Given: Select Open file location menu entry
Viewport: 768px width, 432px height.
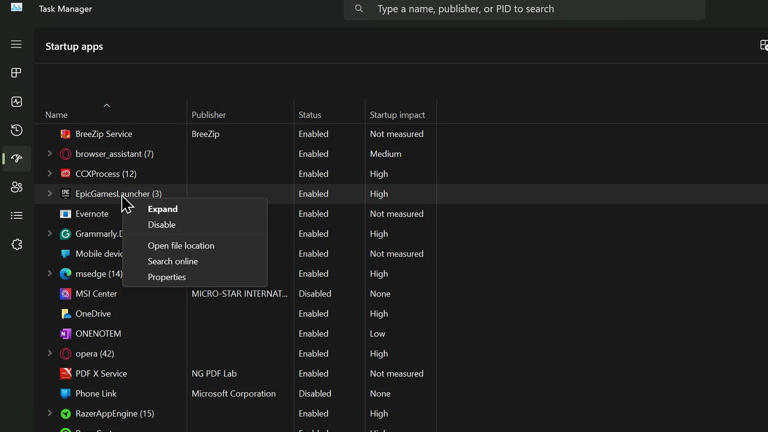Looking at the screenshot, I should 181,246.
